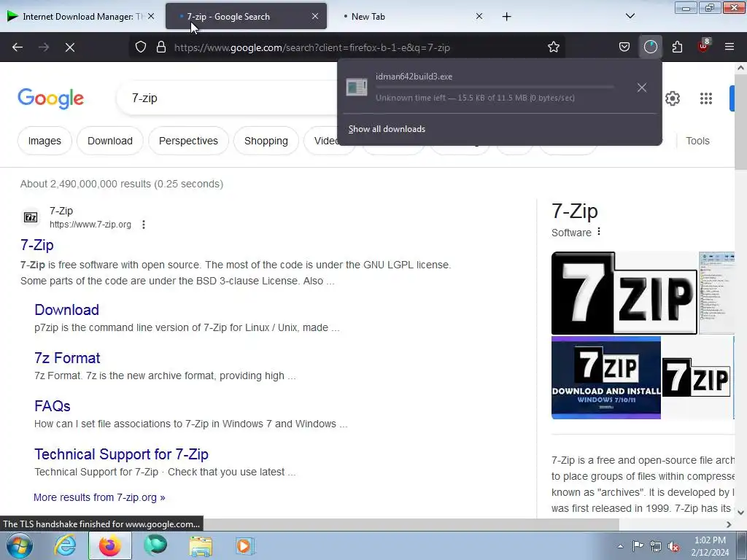
Task: Launch Internet Explorer from the taskbar
Action: coord(65,545)
